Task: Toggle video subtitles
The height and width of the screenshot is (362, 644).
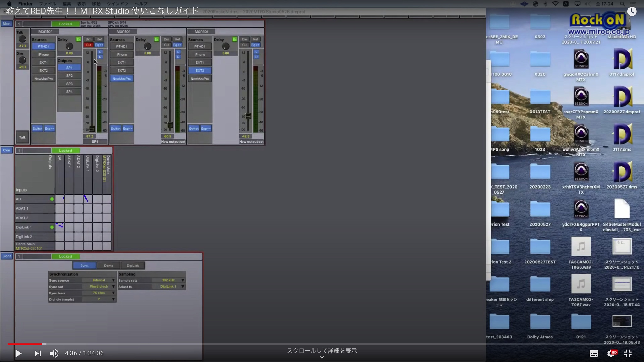Action: coord(594,354)
